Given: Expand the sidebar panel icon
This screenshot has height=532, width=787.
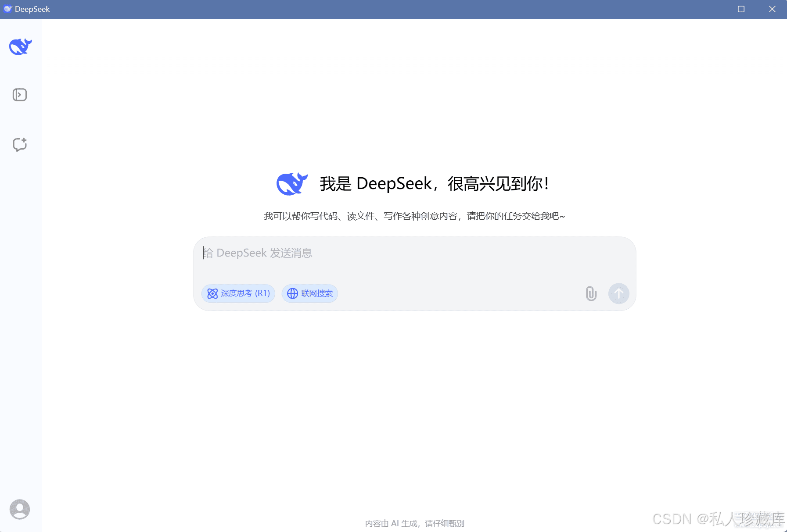Looking at the screenshot, I should (20, 95).
